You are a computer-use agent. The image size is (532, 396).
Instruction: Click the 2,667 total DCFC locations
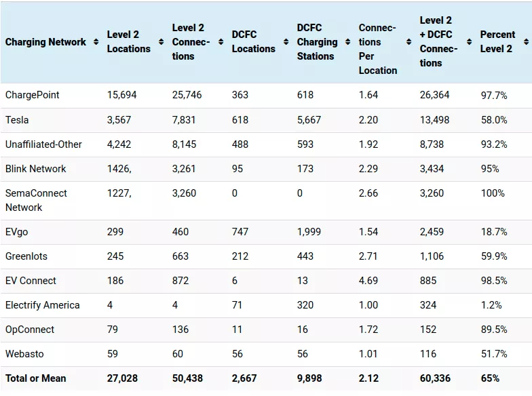pos(244,378)
